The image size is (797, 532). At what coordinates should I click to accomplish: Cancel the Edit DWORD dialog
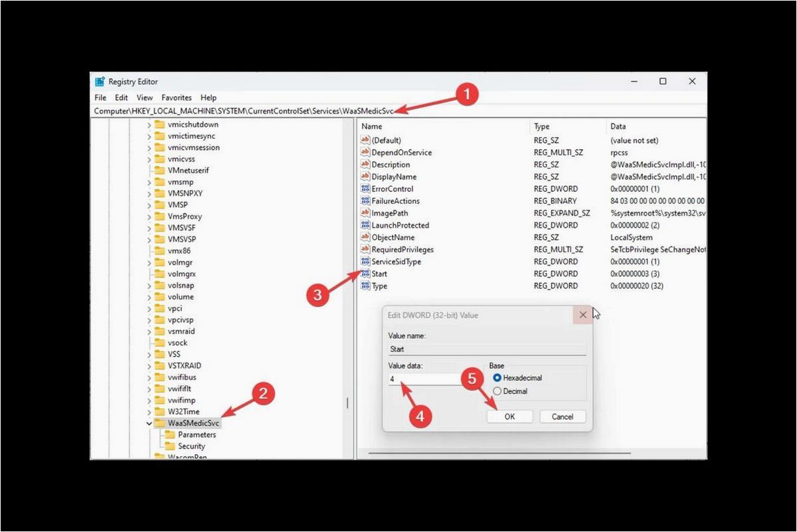click(x=563, y=416)
